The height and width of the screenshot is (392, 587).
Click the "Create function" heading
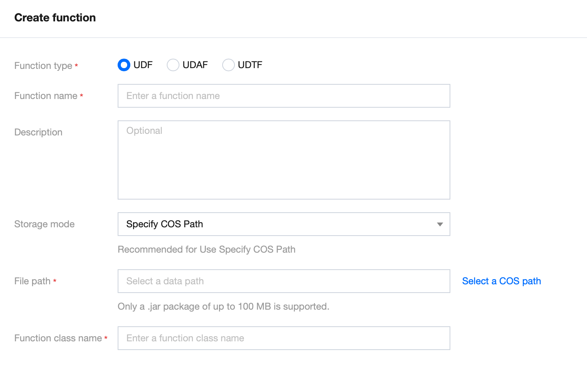[55, 18]
